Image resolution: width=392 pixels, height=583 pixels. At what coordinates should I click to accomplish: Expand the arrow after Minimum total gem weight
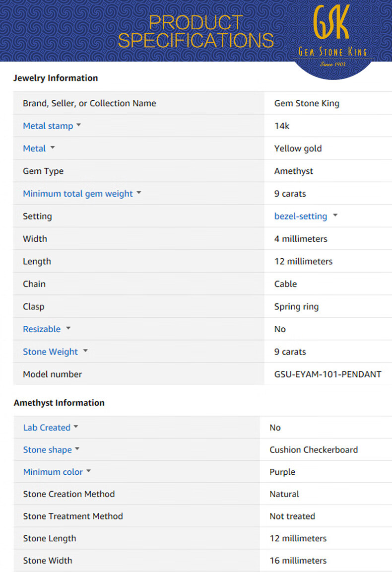coord(139,193)
